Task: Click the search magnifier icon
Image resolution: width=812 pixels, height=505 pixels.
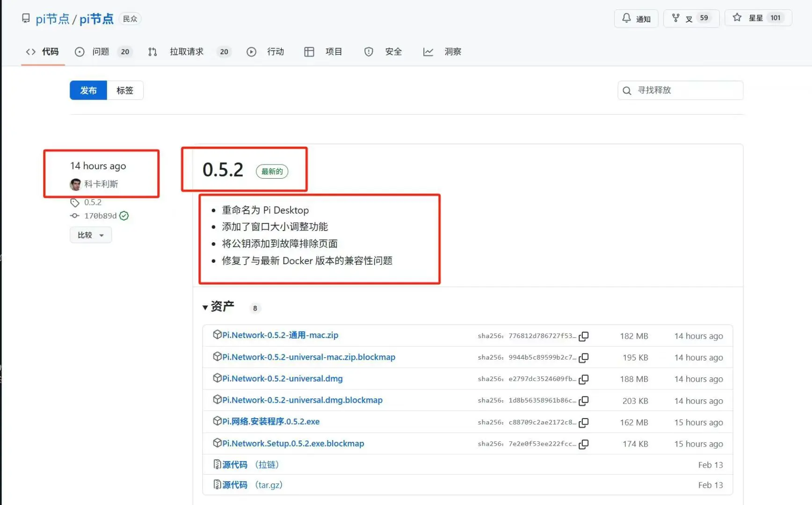Action: point(627,90)
